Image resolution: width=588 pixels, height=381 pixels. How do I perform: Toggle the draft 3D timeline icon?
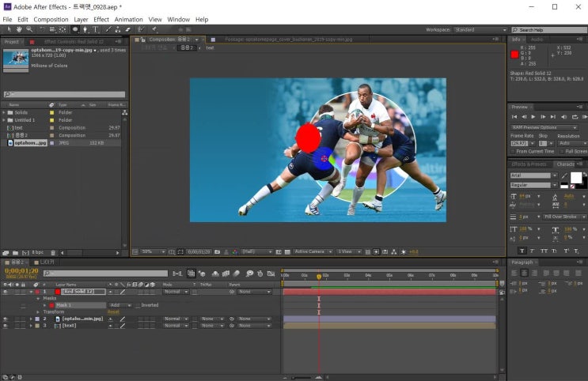point(203,273)
